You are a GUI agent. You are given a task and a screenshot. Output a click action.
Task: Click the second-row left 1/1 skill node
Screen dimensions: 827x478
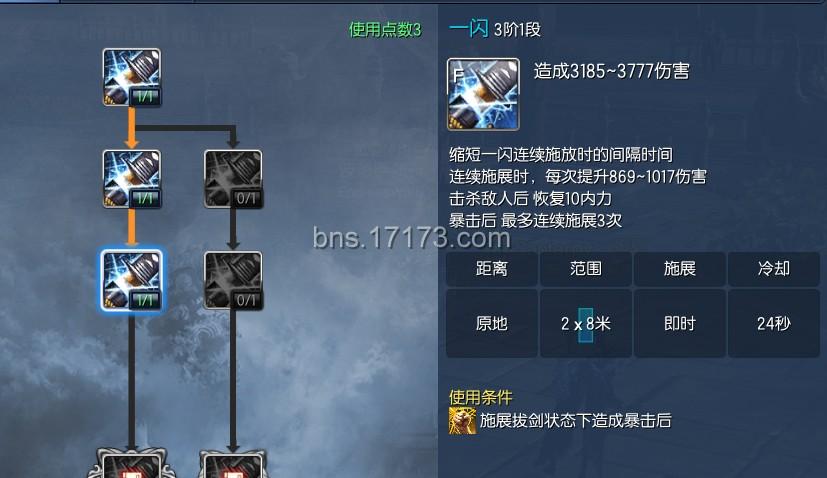coord(132,179)
